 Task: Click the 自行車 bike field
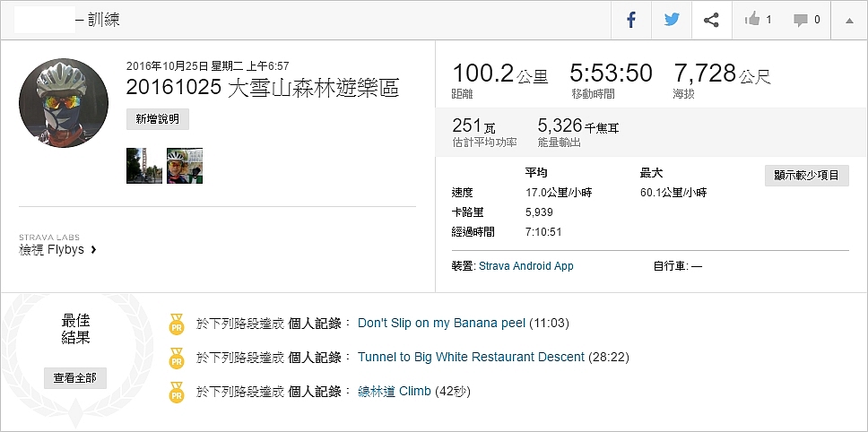tap(678, 266)
